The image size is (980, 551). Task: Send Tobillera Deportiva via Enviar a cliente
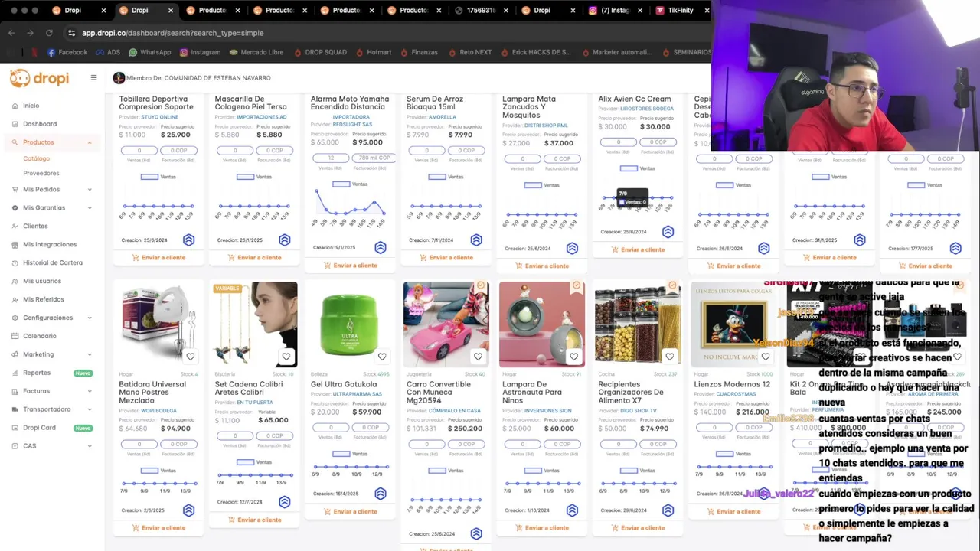[158, 258]
